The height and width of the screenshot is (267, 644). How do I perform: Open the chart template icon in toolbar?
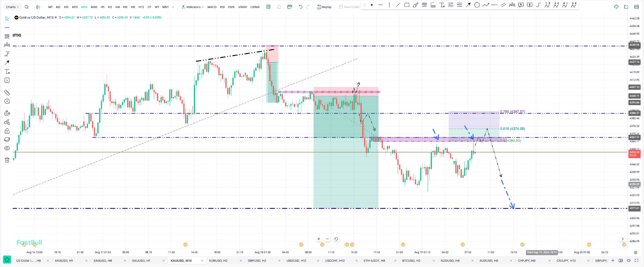coord(268,7)
